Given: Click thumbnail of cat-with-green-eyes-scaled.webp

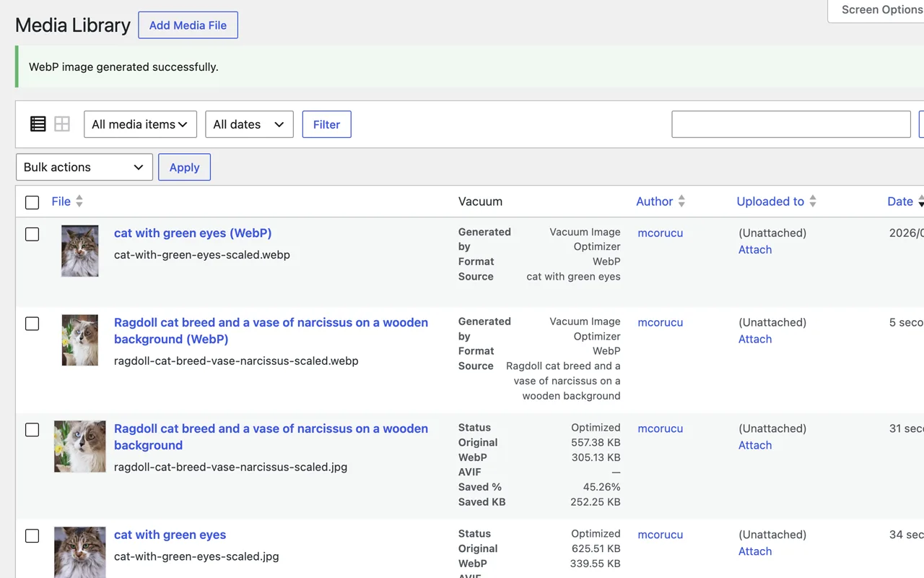Looking at the screenshot, I should [80, 251].
